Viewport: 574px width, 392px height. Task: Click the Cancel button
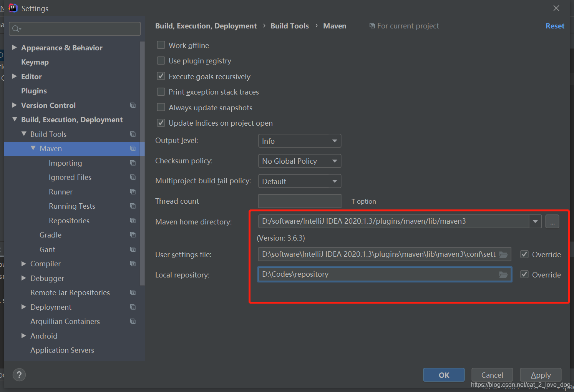pyautogui.click(x=492, y=375)
